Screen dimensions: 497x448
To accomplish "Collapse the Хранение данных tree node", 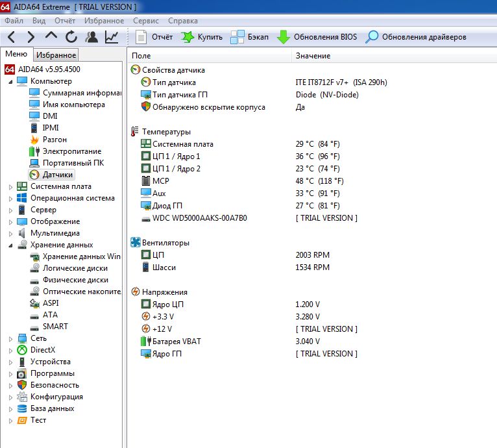I will coord(10,245).
